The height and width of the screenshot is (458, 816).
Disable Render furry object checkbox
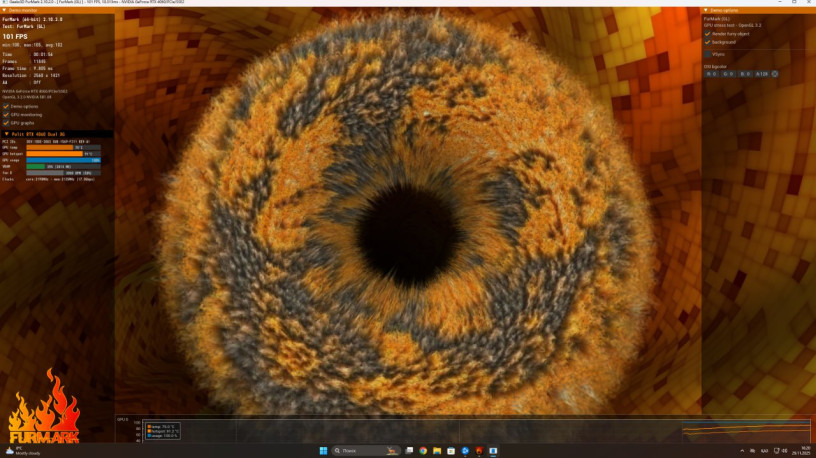click(x=708, y=34)
